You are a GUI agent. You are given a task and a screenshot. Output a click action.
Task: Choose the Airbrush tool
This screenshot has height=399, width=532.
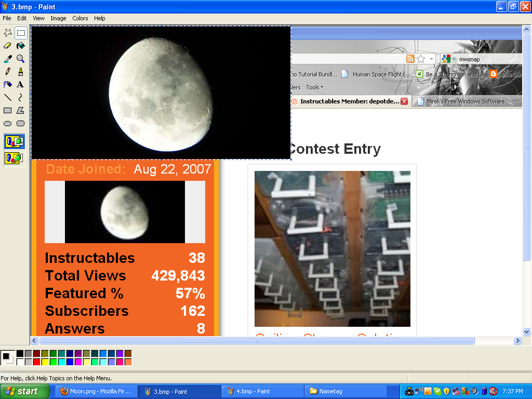(8, 84)
